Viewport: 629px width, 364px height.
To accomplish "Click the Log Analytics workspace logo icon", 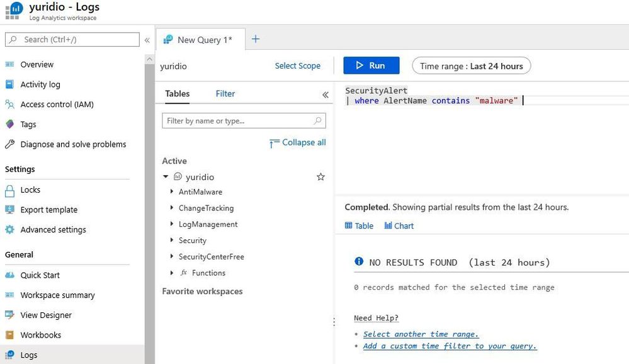I will point(14,11).
